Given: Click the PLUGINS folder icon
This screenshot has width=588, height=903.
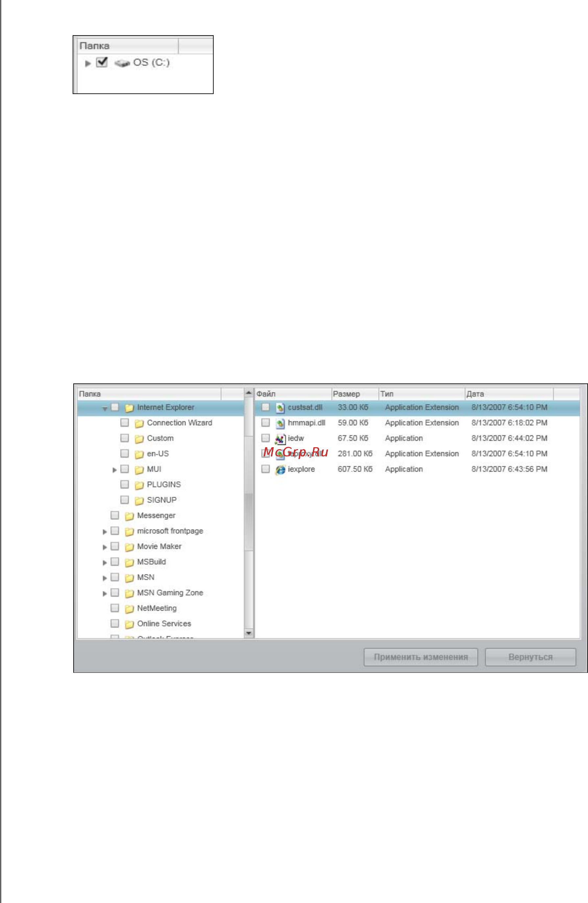Looking at the screenshot, I should pyautogui.click(x=139, y=485).
